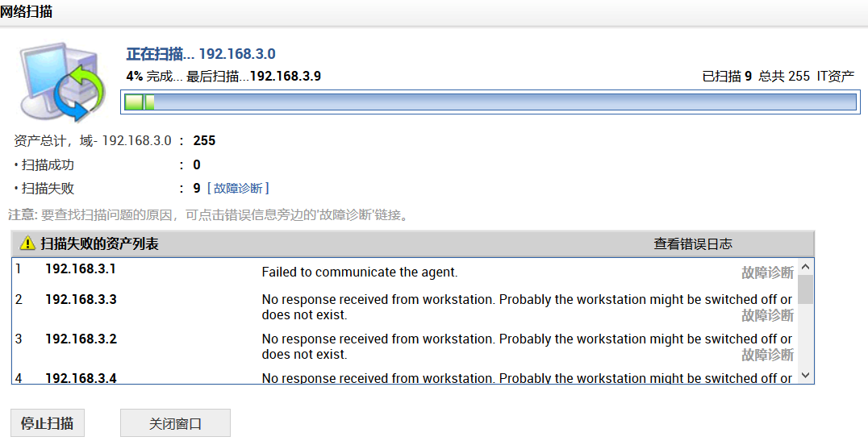
Task: Select the 192.168.3.4 failed asset row
Action: tap(81, 377)
